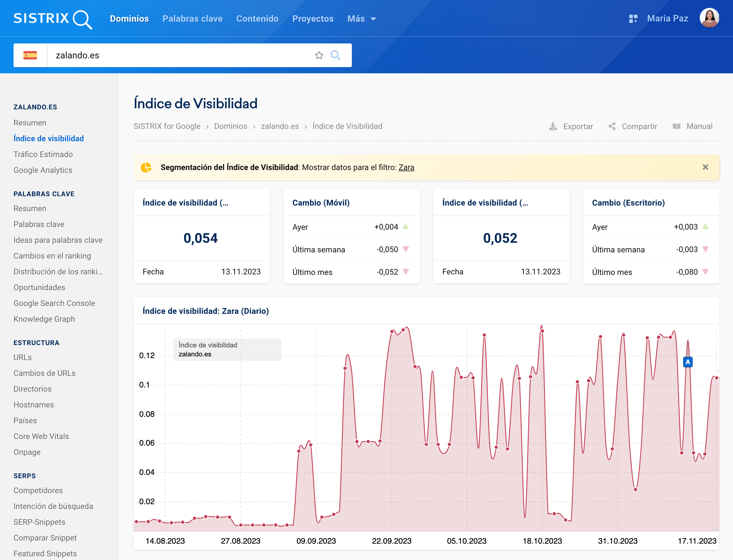Click the Dominios breadcrumb link

231,126
